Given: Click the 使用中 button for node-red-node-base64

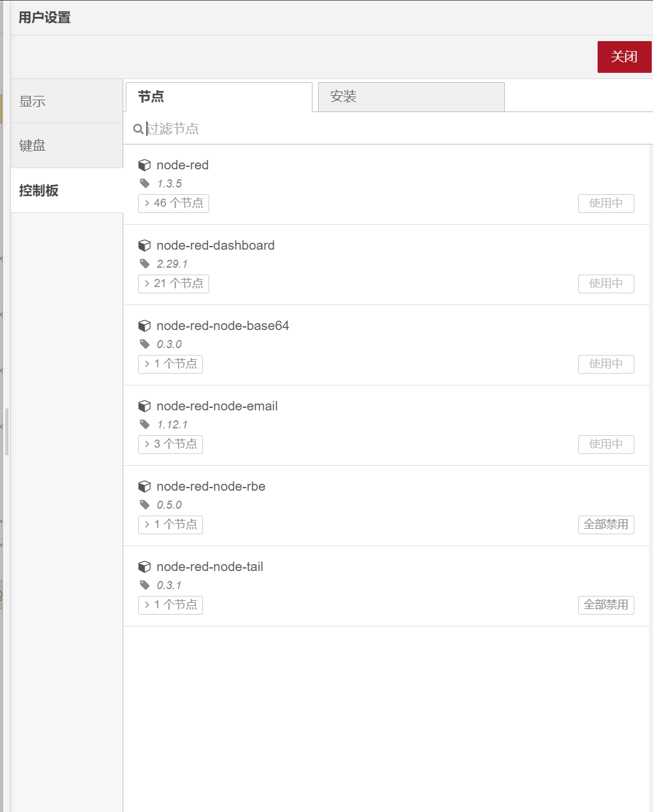Looking at the screenshot, I should [x=606, y=364].
